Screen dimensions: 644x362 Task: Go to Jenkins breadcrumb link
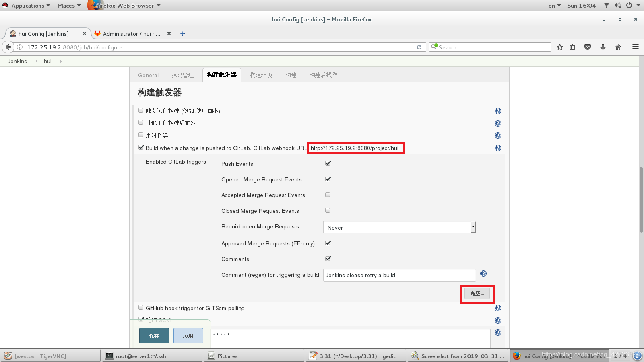(17, 61)
